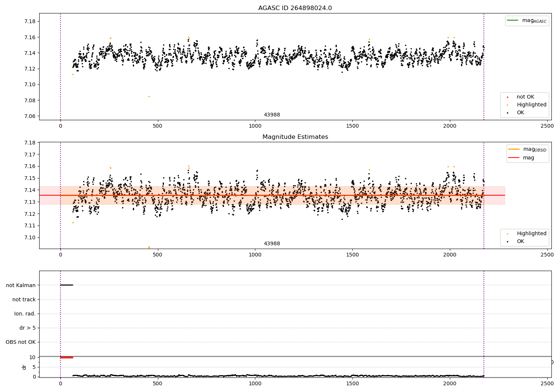The height and width of the screenshot is (392, 560).
Task: Click the orange triangle marker below Magnitude Estimates data
Action: [149, 248]
